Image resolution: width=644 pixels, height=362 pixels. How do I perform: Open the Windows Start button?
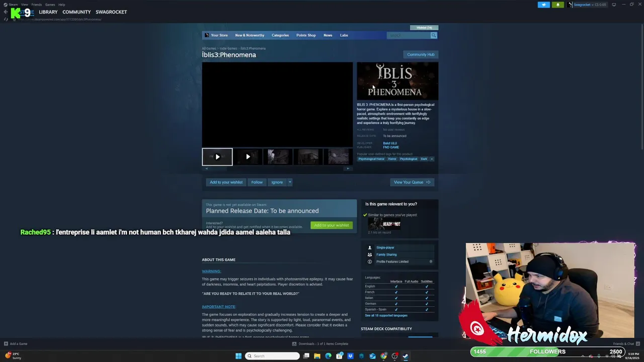tap(238, 356)
